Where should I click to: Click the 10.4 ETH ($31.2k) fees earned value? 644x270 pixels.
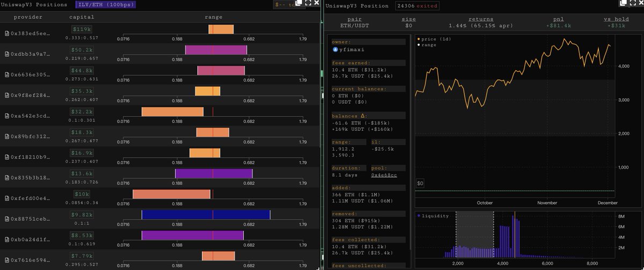click(x=358, y=69)
